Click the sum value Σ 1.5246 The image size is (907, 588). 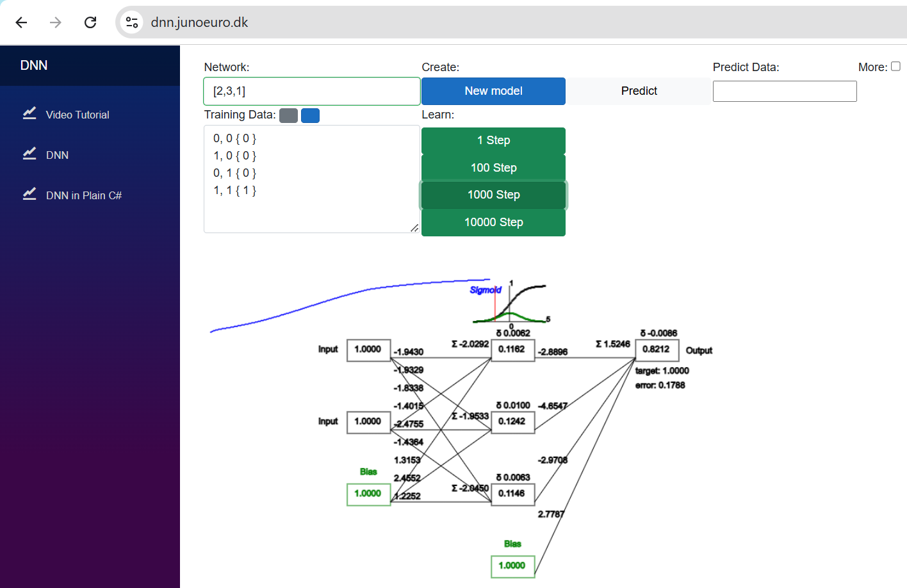pos(613,344)
